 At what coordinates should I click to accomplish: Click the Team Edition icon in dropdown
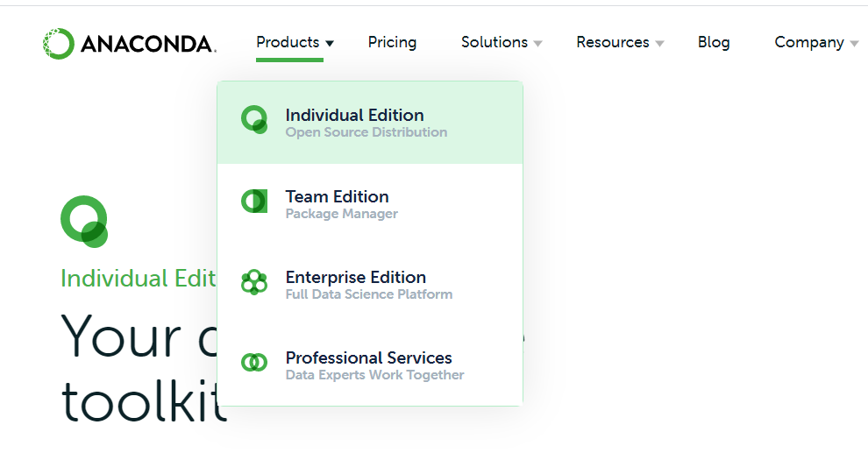coord(254,201)
